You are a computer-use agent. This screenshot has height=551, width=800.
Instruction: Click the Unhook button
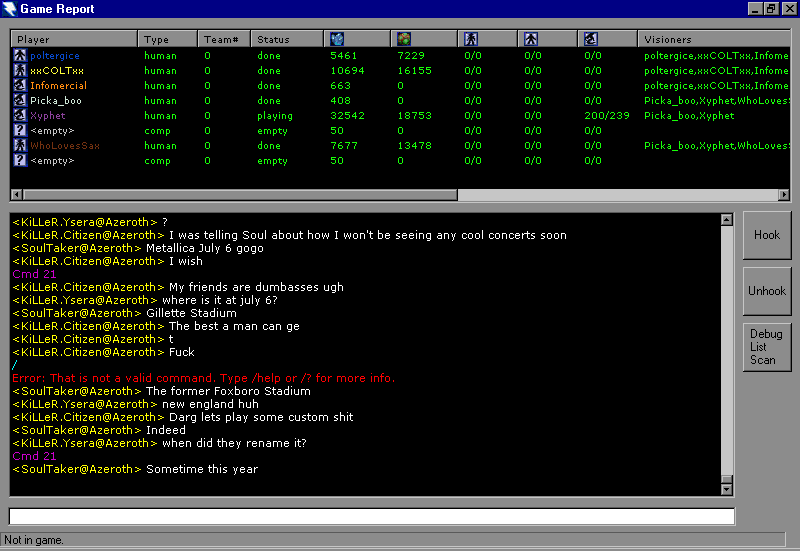coord(767,291)
